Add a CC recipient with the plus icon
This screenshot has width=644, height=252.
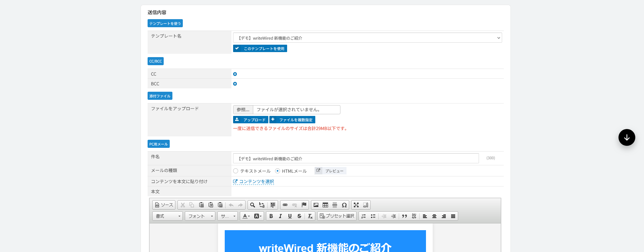coord(235,74)
